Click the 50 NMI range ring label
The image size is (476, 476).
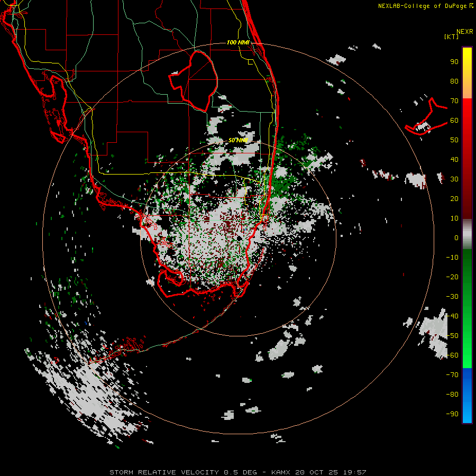(x=237, y=140)
